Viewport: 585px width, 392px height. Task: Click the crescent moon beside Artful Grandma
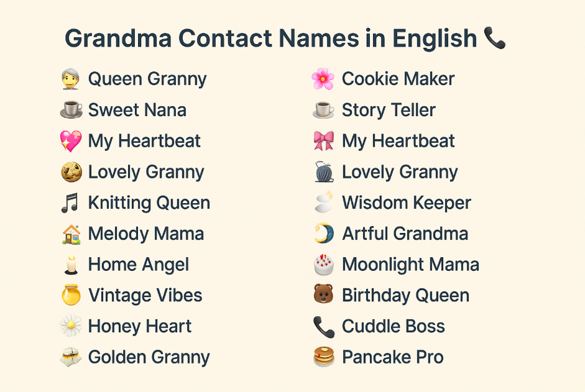pos(324,234)
